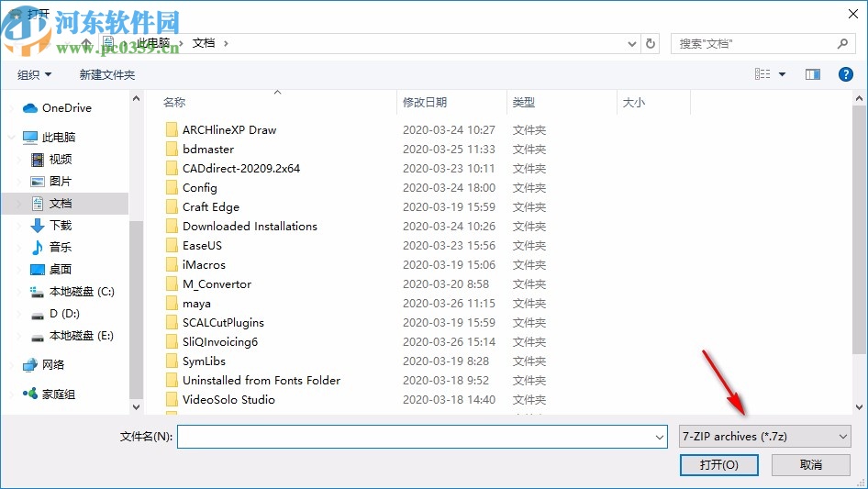868x489 pixels.
Task: Click the EaseUS folder icon
Action: click(x=172, y=245)
